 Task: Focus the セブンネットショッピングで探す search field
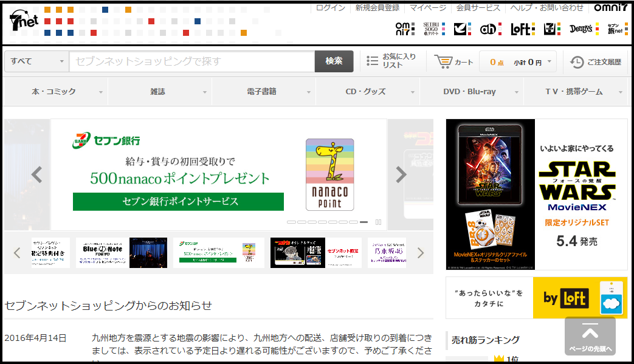click(192, 61)
